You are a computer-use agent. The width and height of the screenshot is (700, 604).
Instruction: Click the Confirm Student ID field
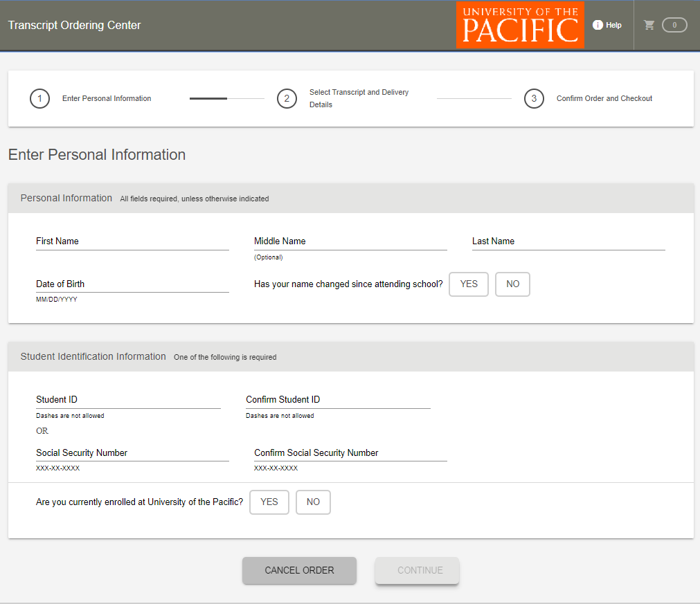[338, 400]
